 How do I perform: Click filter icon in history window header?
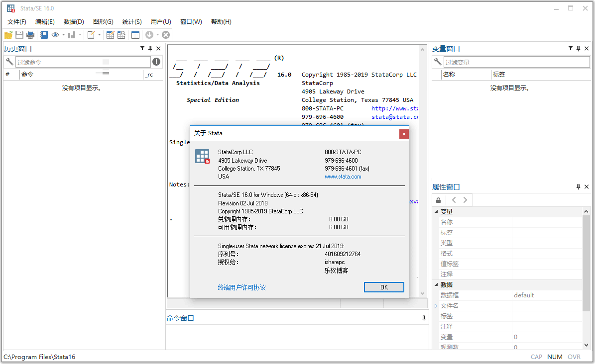pos(142,48)
